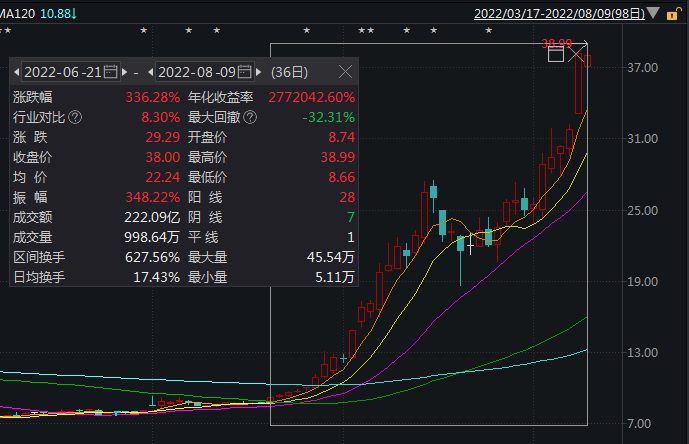Click the first star event marker at the left

(x=9, y=31)
